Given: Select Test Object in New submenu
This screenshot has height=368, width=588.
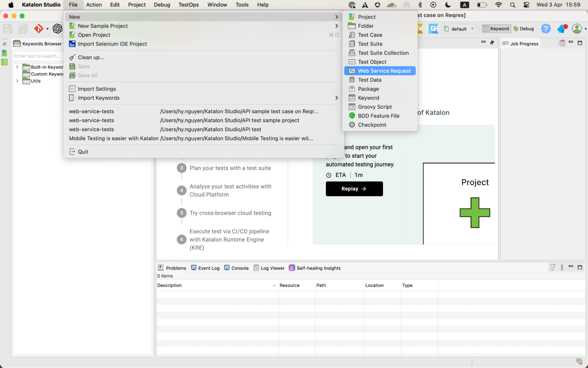Looking at the screenshot, I should [x=379, y=62].
